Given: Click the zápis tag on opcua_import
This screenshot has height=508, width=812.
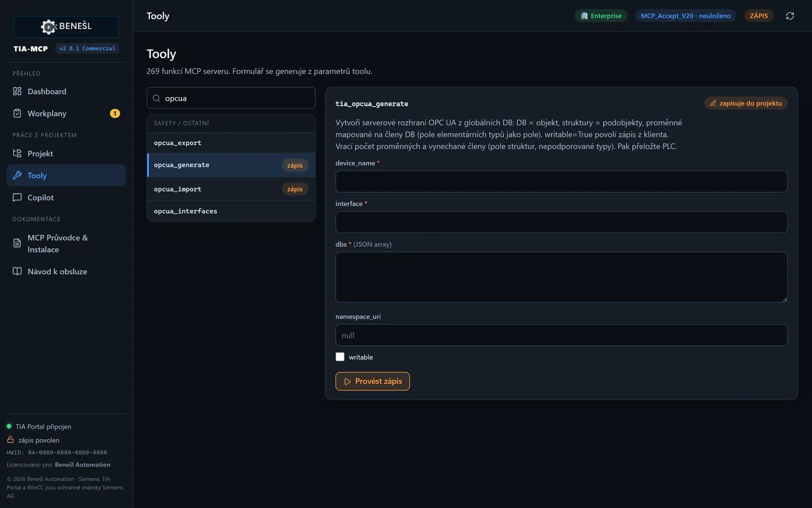Looking at the screenshot, I should point(295,189).
